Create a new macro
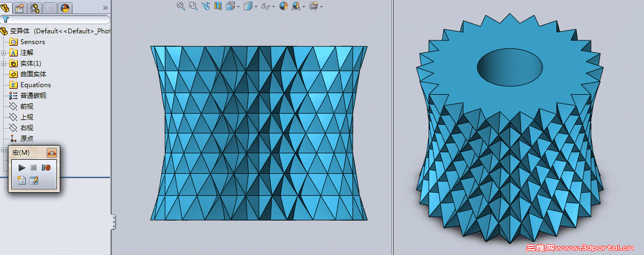Viewport: 644px width, 255px height. pos(22,180)
